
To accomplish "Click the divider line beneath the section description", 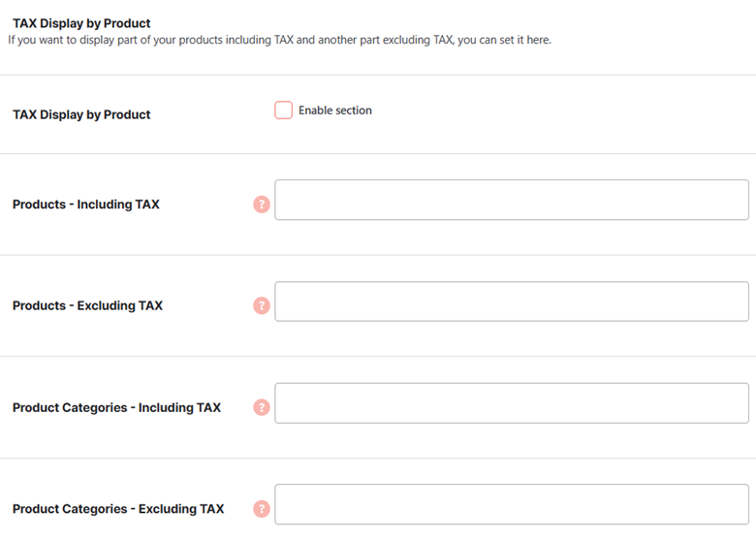I will (x=378, y=75).
